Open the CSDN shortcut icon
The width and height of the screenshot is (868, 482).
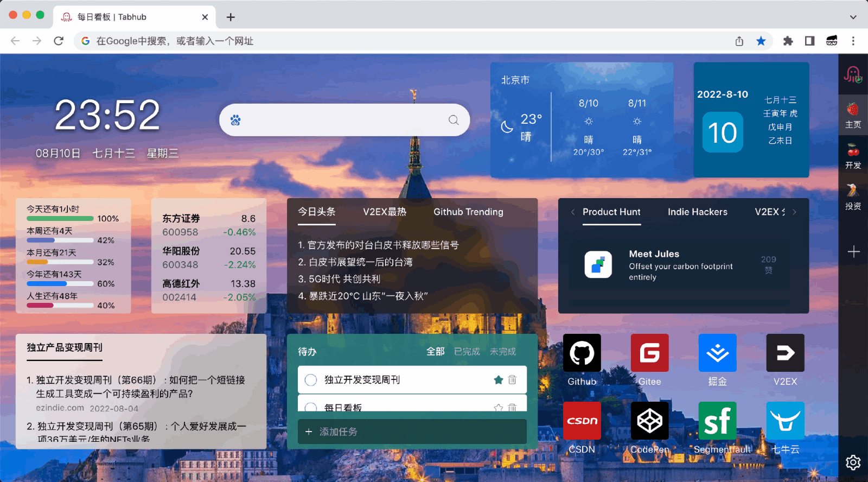pyautogui.click(x=582, y=421)
